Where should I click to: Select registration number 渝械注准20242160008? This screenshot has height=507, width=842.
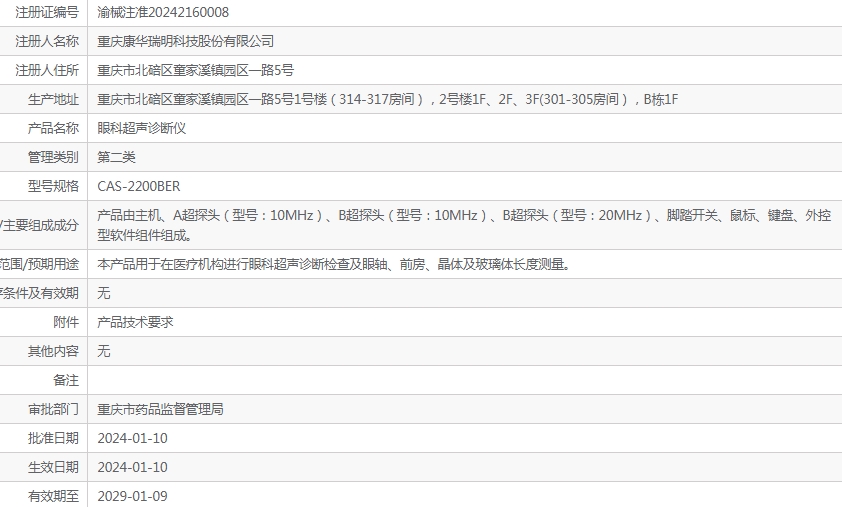click(x=163, y=12)
